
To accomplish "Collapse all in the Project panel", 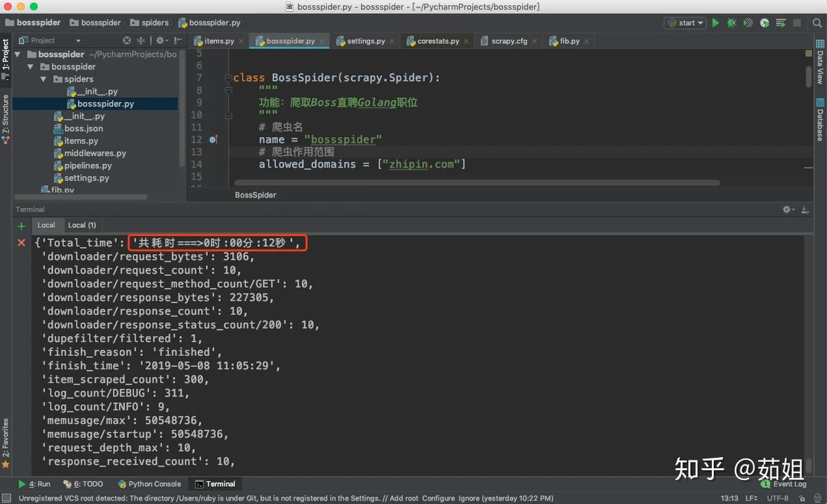I will (x=141, y=41).
